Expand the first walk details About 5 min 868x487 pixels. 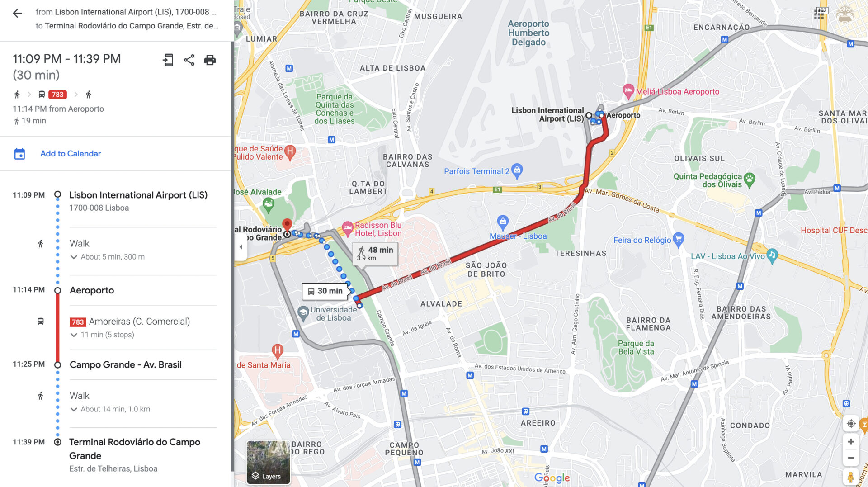[108, 257]
